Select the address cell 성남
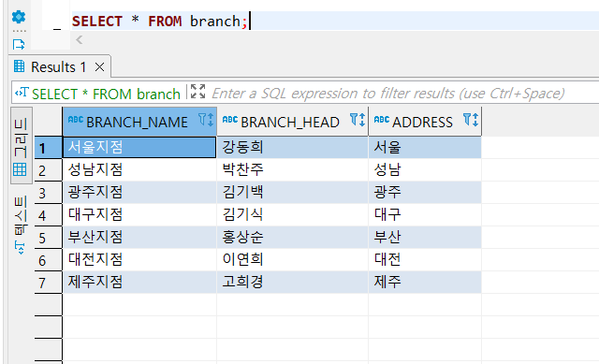599x364 pixels. click(x=425, y=170)
